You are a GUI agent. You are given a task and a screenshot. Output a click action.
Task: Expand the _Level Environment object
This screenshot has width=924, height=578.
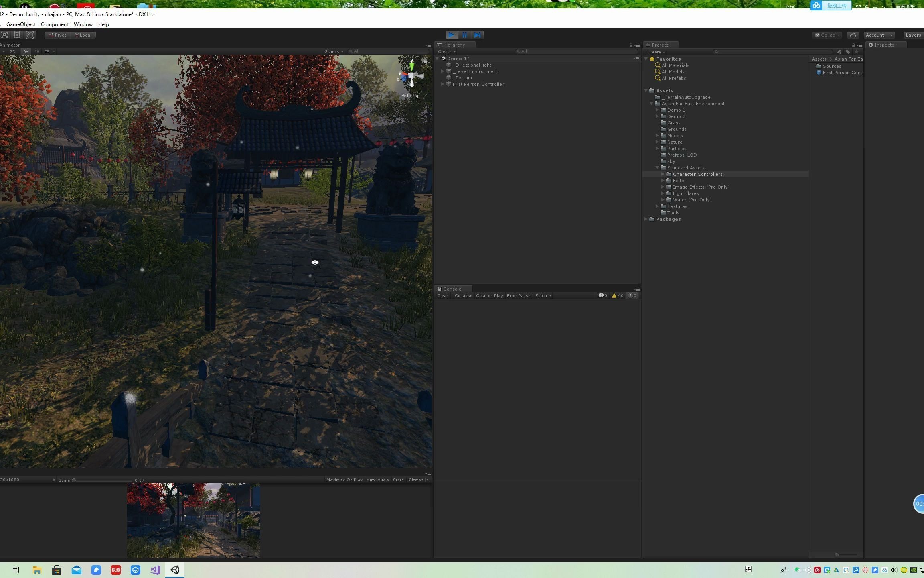443,71
